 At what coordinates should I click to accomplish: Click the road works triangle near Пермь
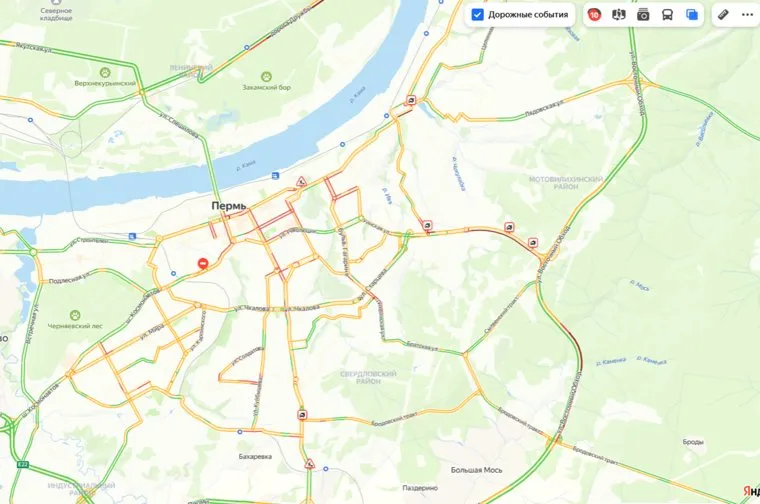[301, 182]
